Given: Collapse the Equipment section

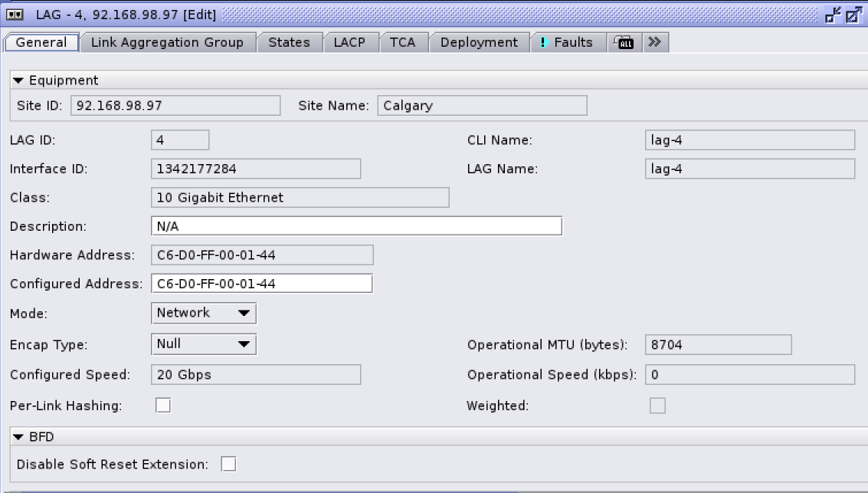Looking at the screenshot, I should coord(19,81).
